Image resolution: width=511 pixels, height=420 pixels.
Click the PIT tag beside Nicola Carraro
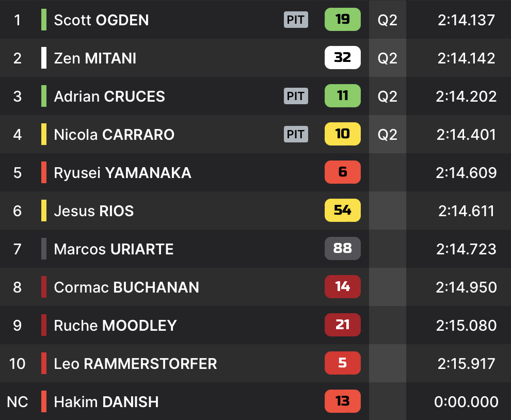(296, 135)
